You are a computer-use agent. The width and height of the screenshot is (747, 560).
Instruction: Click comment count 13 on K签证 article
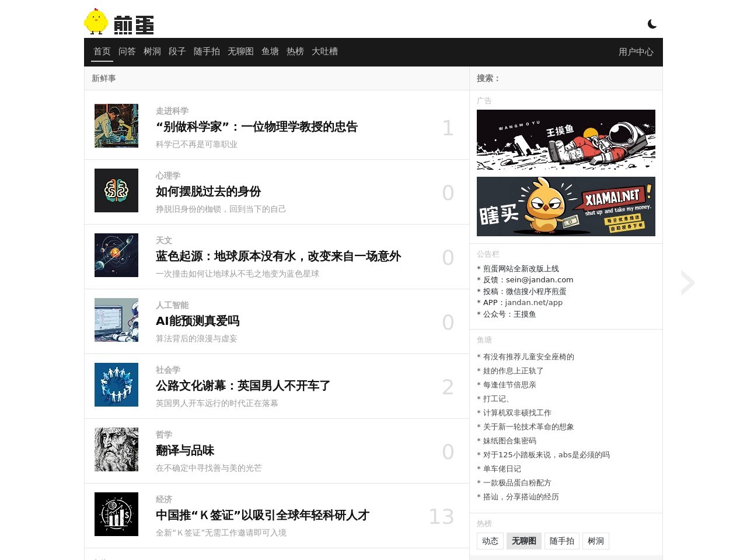click(441, 516)
